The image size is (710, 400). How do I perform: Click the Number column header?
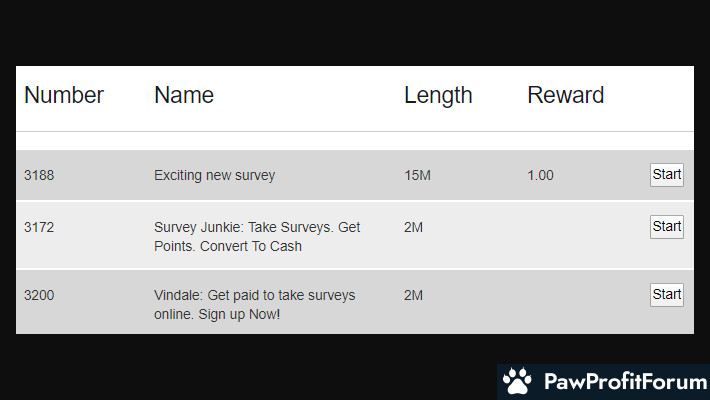(x=64, y=95)
